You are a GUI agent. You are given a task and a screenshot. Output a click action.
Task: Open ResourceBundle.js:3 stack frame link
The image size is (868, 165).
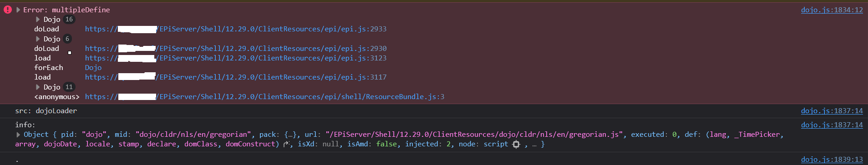point(264,97)
